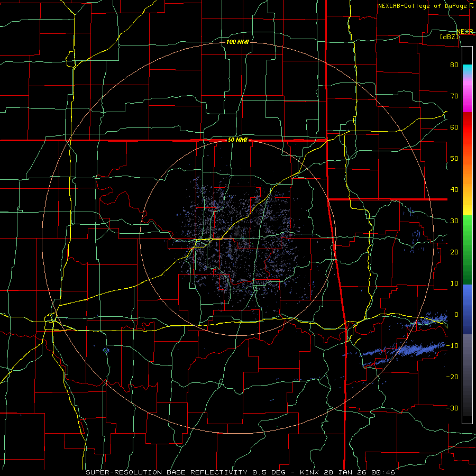Click the '20 JAN 26 00:46' timestamp
476x476 pixels.
[360, 472]
